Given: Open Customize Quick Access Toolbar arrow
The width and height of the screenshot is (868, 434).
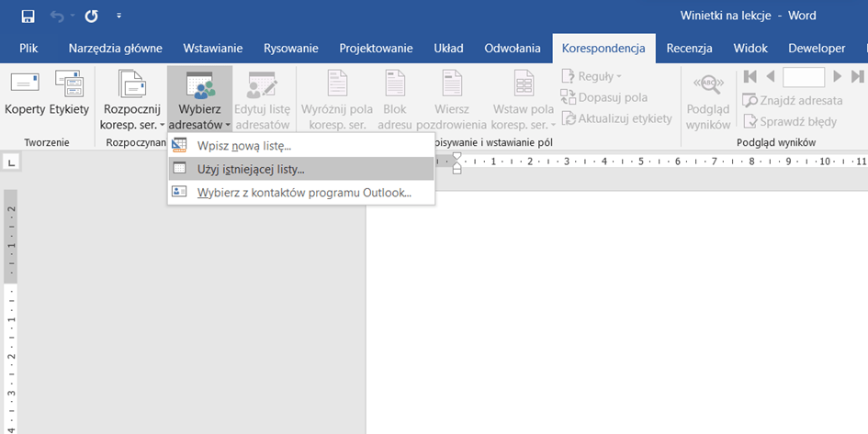Looking at the screenshot, I should [x=119, y=17].
